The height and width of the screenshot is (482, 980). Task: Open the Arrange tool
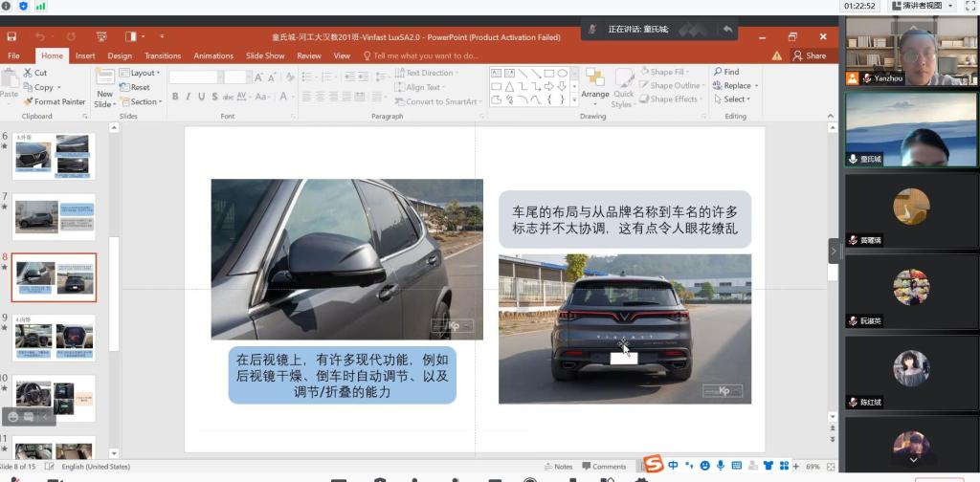point(594,84)
